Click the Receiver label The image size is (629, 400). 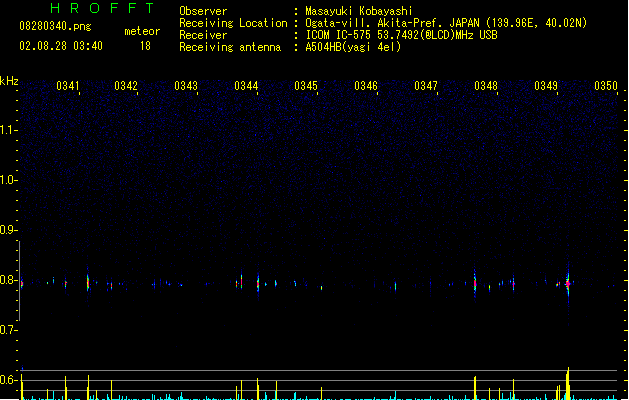[x=203, y=35]
